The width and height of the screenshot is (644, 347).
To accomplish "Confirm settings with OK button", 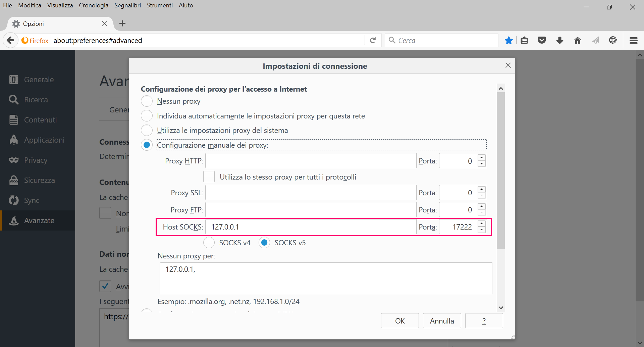I will click(400, 321).
